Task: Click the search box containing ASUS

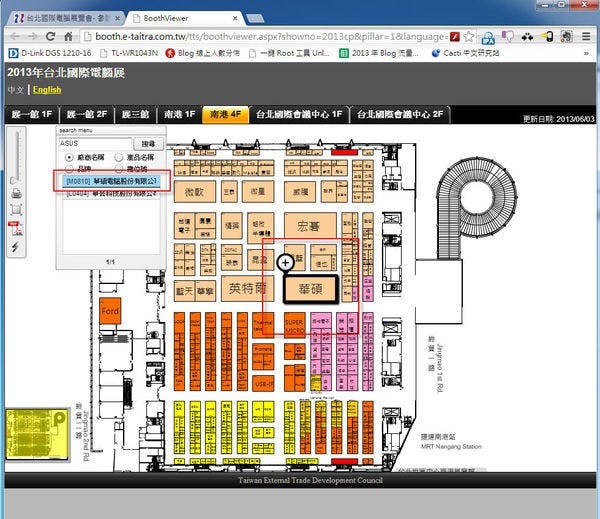Action: click(95, 144)
